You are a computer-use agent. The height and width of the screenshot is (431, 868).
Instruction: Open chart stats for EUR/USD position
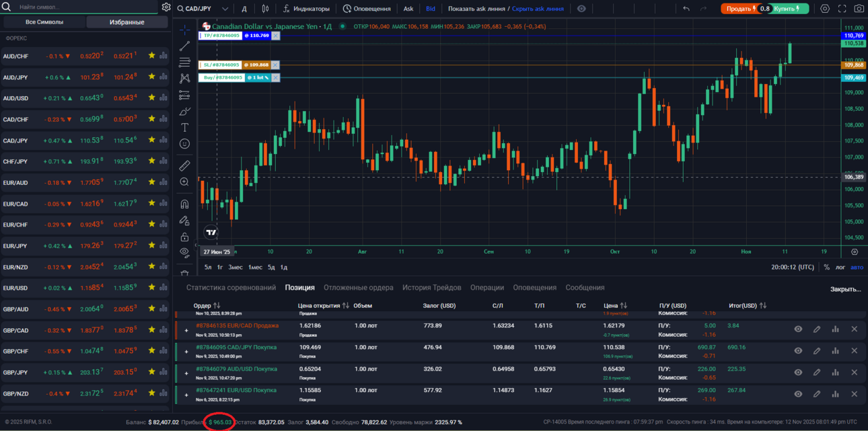835,394
